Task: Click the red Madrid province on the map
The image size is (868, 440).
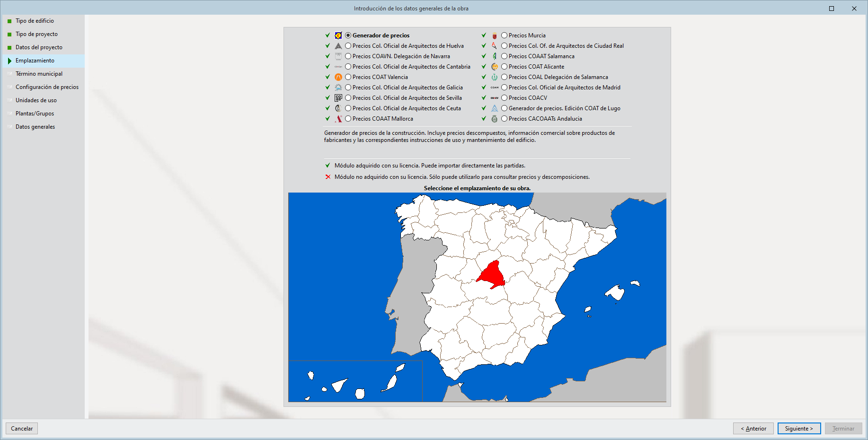Action: tap(492, 274)
